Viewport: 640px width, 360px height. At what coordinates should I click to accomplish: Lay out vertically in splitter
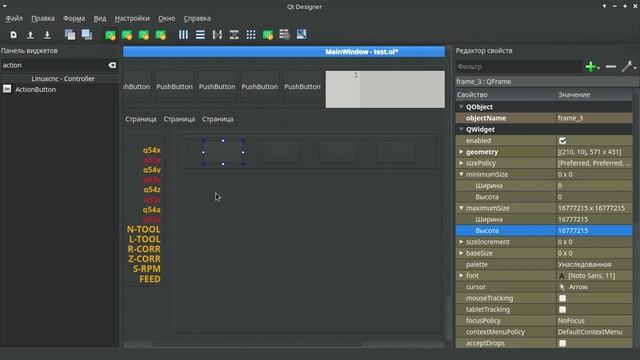coord(234,35)
